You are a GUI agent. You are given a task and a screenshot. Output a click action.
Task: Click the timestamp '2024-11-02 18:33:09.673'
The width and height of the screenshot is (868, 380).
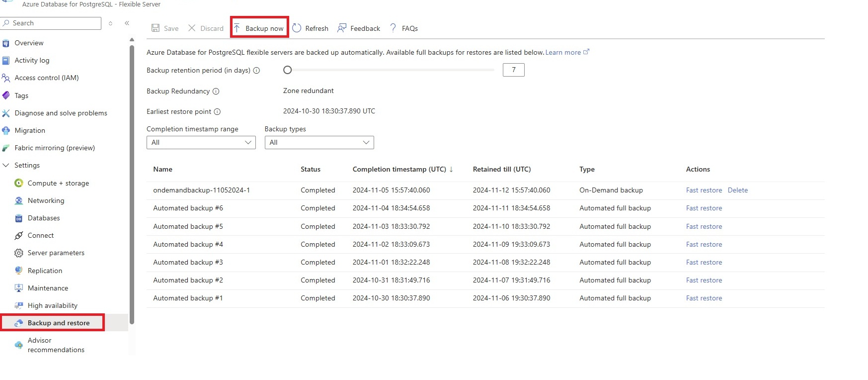click(391, 245)
